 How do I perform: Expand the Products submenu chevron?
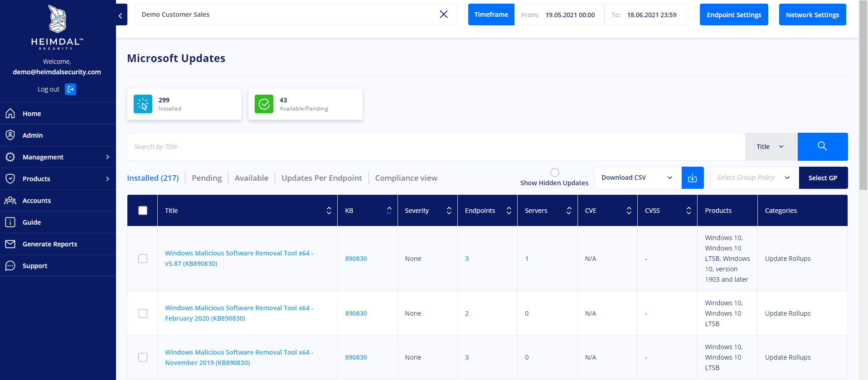(x=107, y=179)
